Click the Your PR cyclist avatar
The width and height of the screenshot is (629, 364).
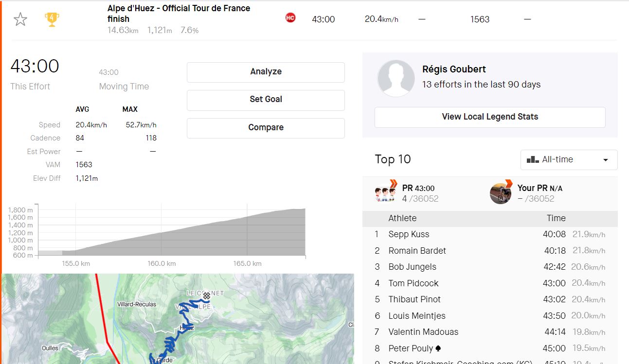coord(501,193)
